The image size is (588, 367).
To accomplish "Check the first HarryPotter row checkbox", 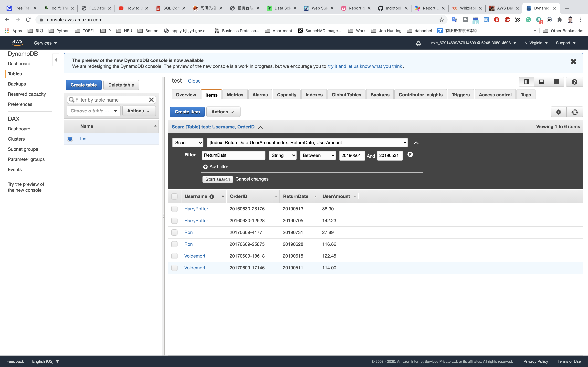I will tap(174, 209).
